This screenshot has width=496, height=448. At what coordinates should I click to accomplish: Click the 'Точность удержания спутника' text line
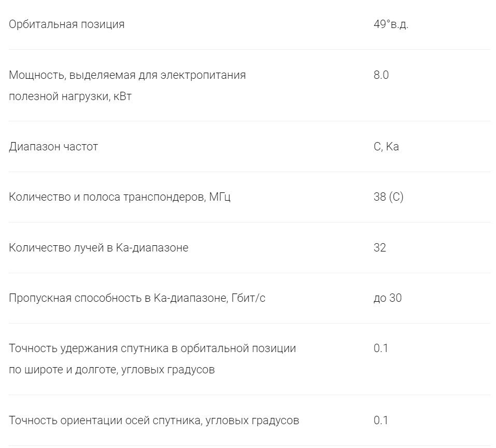coord(152,348)
